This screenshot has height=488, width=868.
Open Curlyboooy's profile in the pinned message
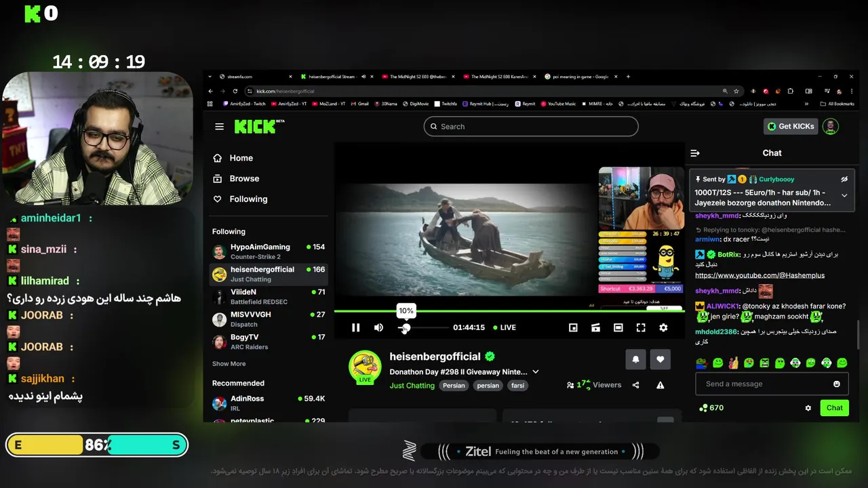[x=776, y=180]
